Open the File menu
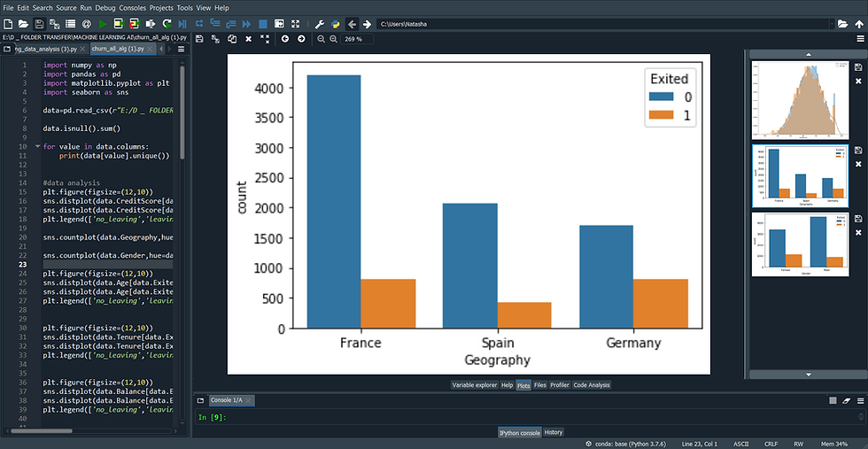 click(8, 8)
